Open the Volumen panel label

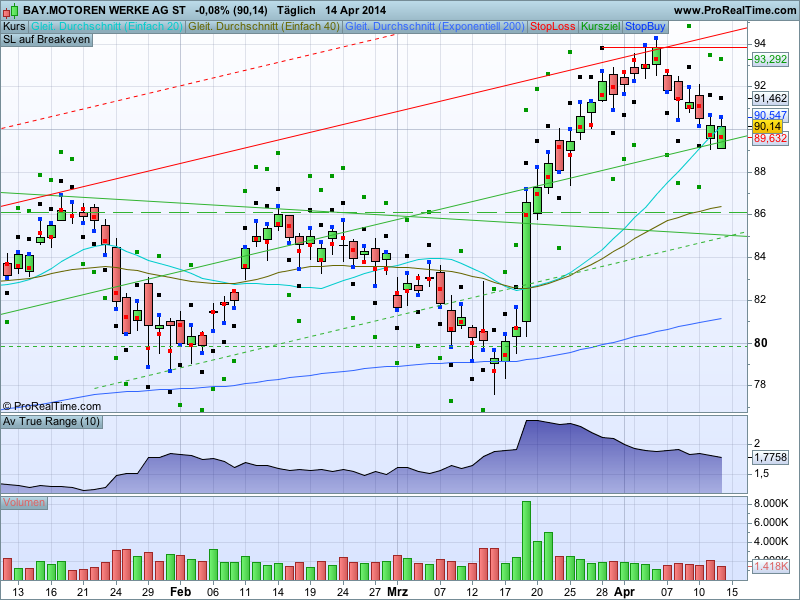tap(24, 503)
